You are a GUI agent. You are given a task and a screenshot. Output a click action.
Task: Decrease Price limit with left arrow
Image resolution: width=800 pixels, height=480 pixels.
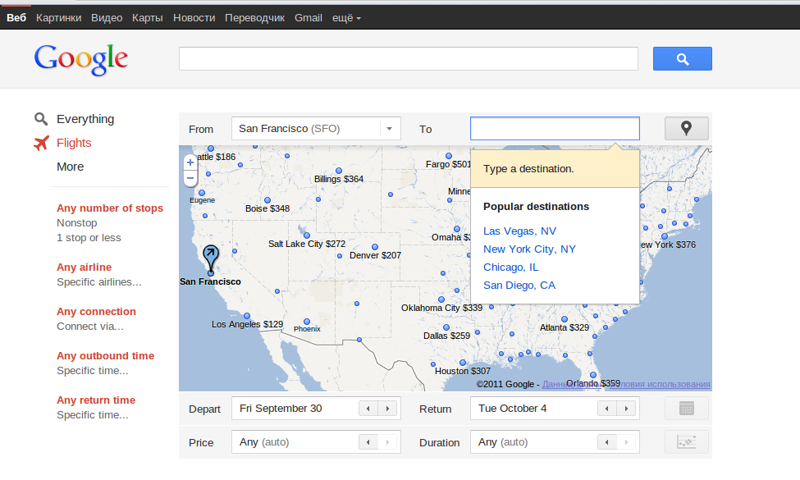(368, 442)
